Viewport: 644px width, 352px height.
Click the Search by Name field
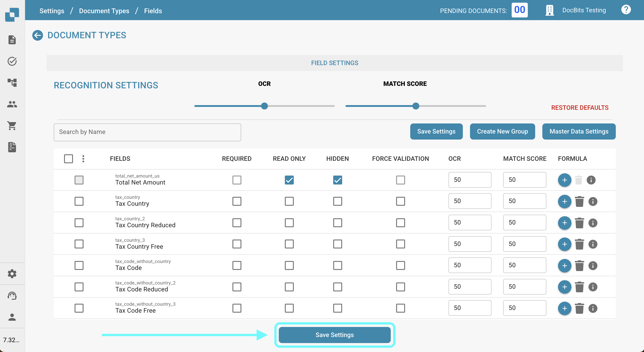(x=147, y=132)
